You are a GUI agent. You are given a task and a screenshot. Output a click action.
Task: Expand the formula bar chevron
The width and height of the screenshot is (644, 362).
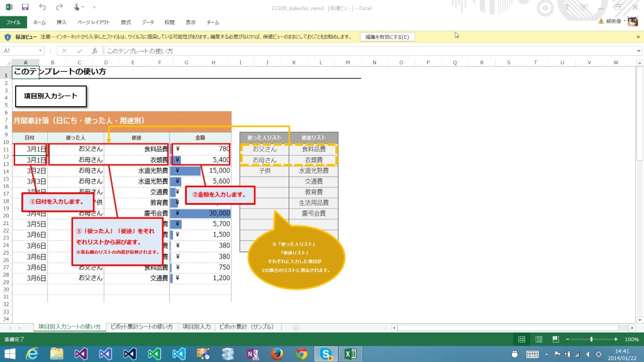click(639, 51)
